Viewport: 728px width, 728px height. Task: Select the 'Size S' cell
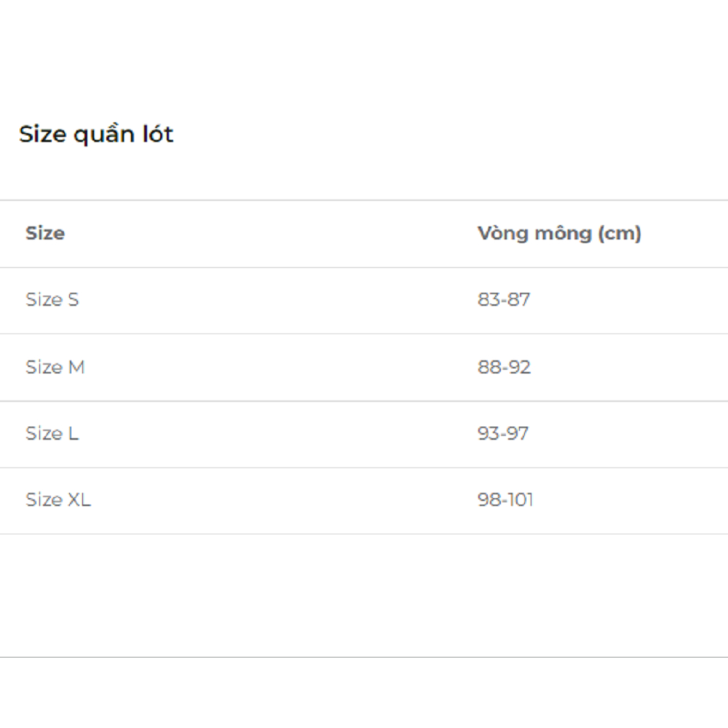52,300
